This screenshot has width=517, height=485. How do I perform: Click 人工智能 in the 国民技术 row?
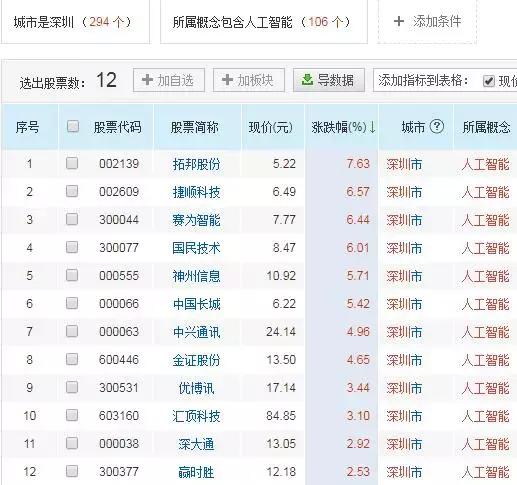[x=486, y=248]
